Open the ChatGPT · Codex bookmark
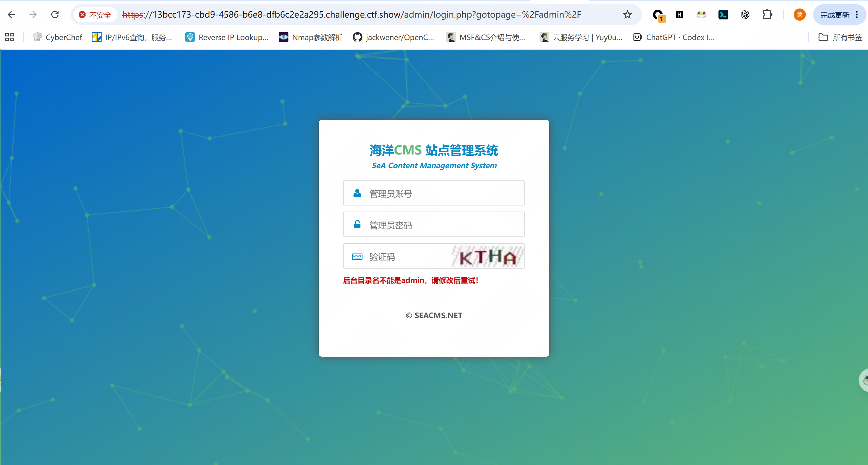868x465 pixels. point(674,37)
